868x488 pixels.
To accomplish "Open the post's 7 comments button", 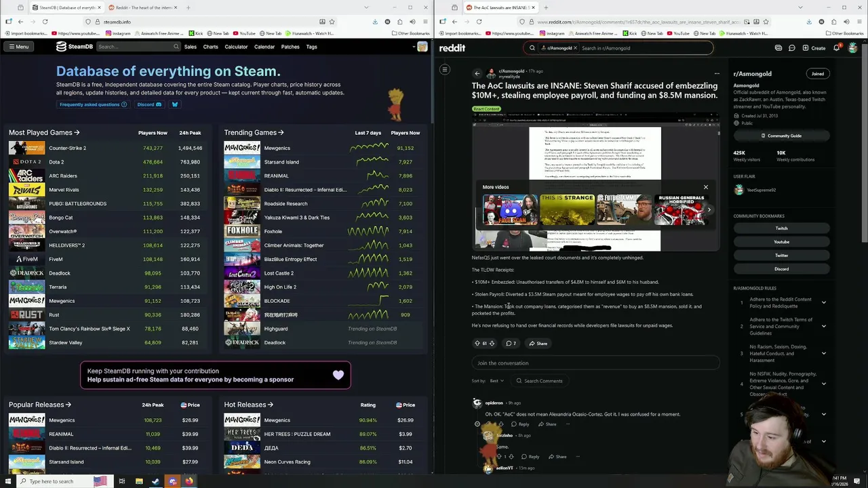I will (511, 344).
